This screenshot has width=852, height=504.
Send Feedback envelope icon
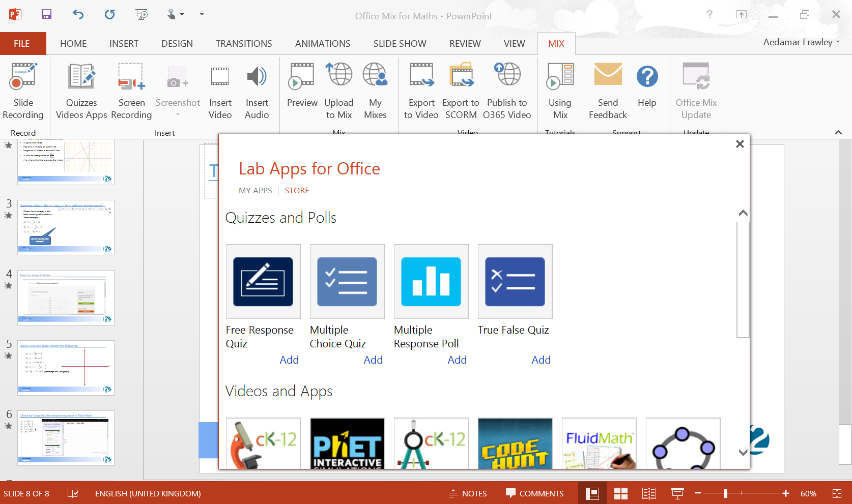coord(608,75)
